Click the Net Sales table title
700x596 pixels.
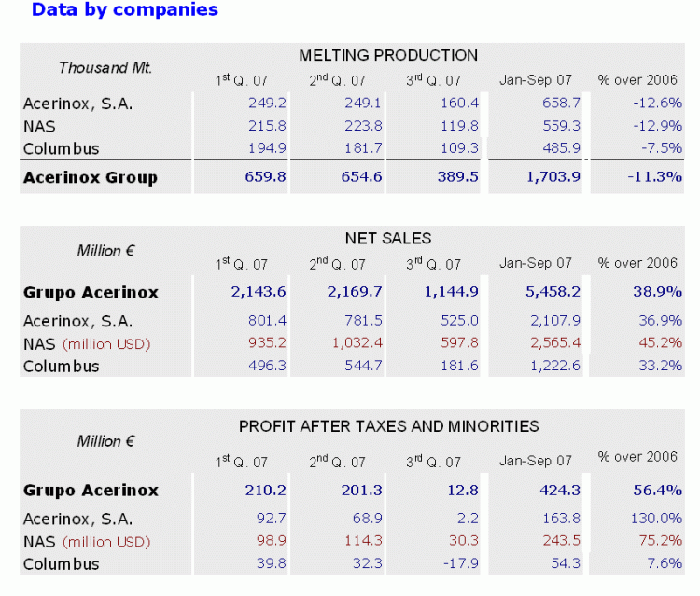coord(388,239)
